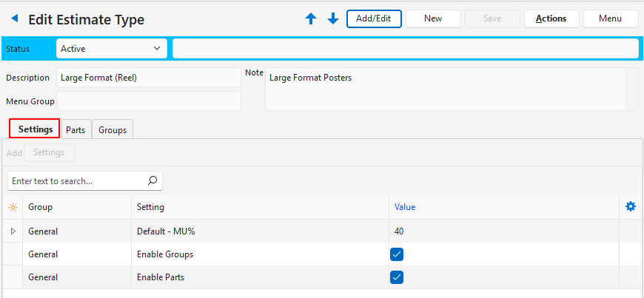Viewport: 644px width, 298px height.
Task: Uncheck the Enable Parts checkbox
Action: click(397, 277)
